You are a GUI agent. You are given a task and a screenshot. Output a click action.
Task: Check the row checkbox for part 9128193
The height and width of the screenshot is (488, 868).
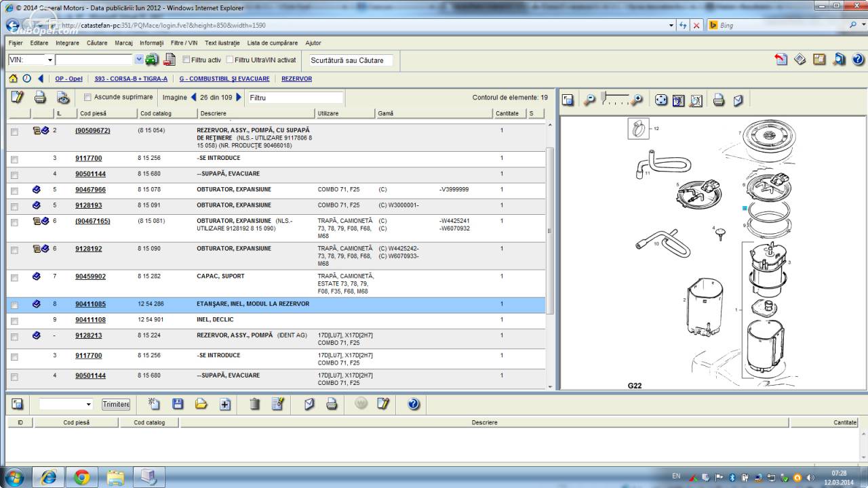pyautogui.click(x=14, y=206)
